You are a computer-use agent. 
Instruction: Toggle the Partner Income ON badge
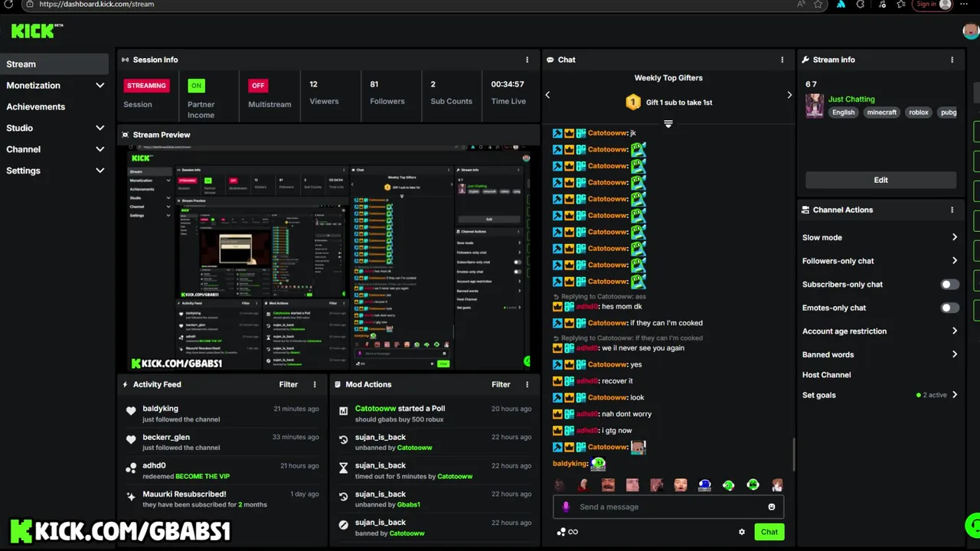click(x=197, y=86)
